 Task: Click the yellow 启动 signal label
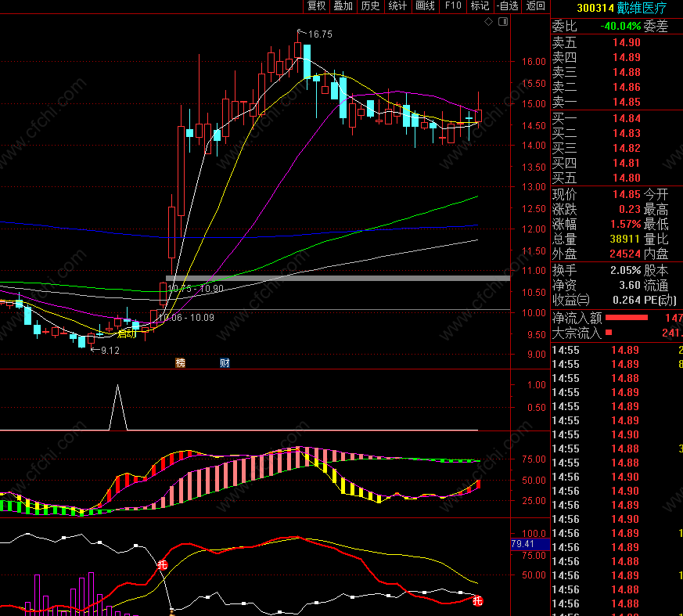click(x=127, y=334)
